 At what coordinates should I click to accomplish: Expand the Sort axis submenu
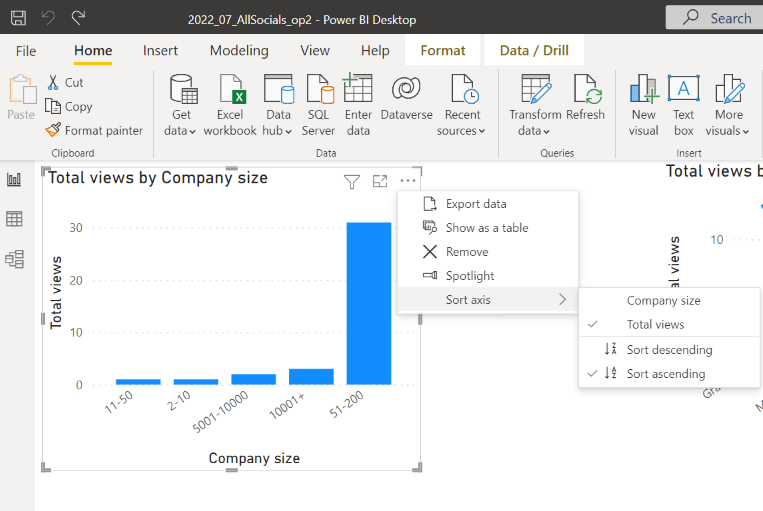tap(488, 299)
